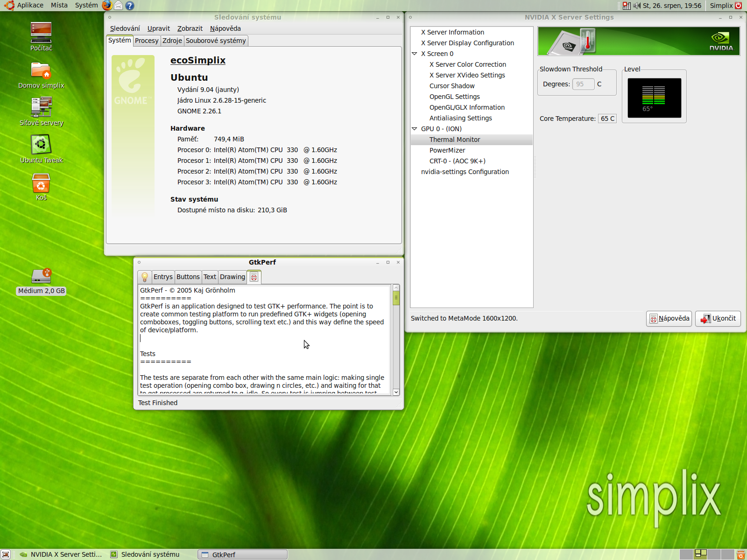Open the Sledování menu in the system monitor
The height and width of the screenshot is (560, 747).
[x=125, y=28]
